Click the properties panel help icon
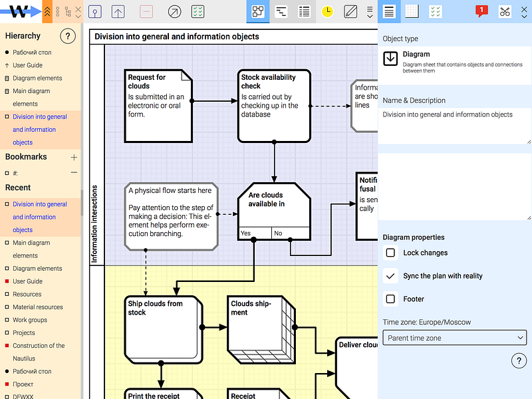 coord(519,360)
